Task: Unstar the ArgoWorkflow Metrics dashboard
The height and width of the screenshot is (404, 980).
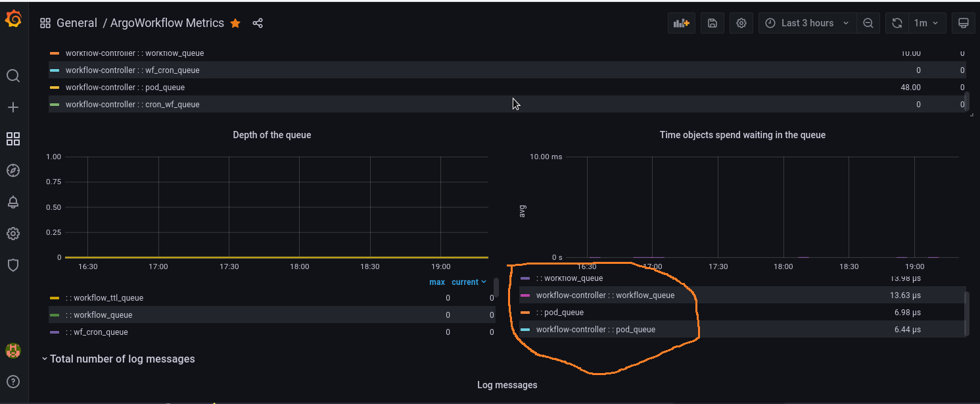Action: pos(235,23)
